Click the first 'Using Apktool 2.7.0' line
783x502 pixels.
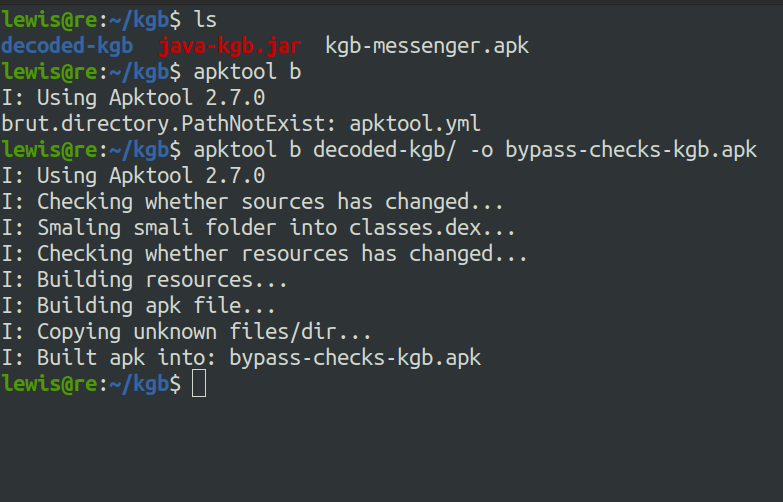coord(133,98)
